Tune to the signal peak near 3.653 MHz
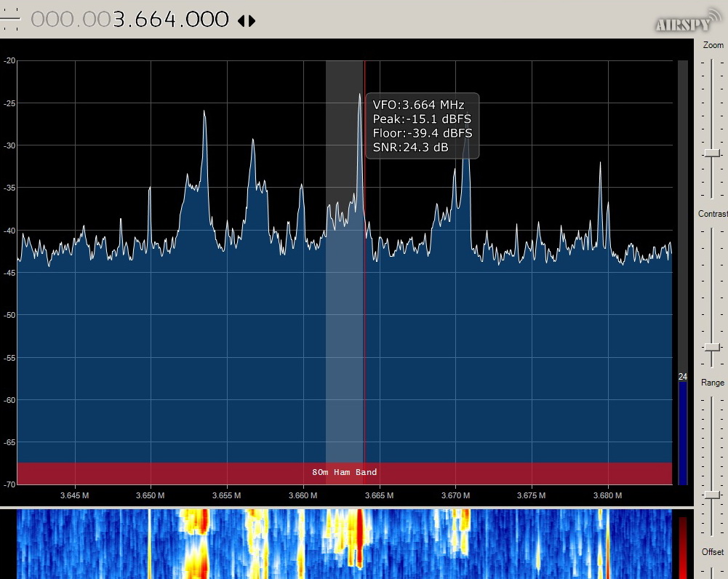 [204, 113]
